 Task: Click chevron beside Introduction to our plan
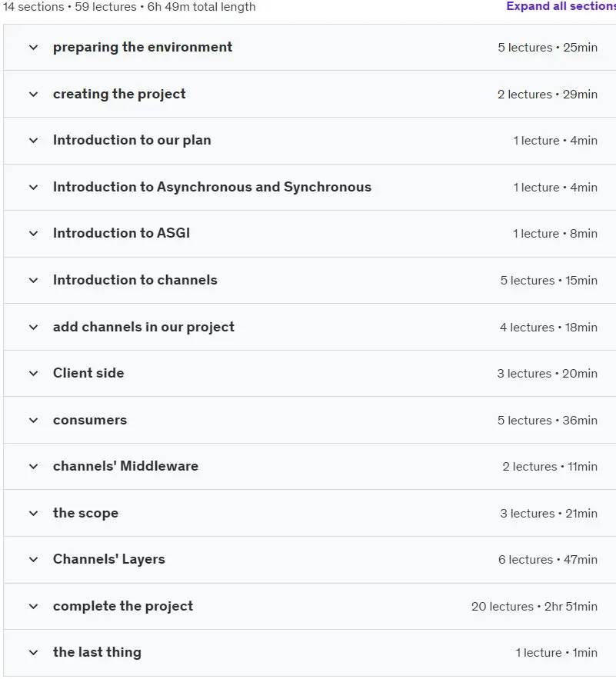33,141
